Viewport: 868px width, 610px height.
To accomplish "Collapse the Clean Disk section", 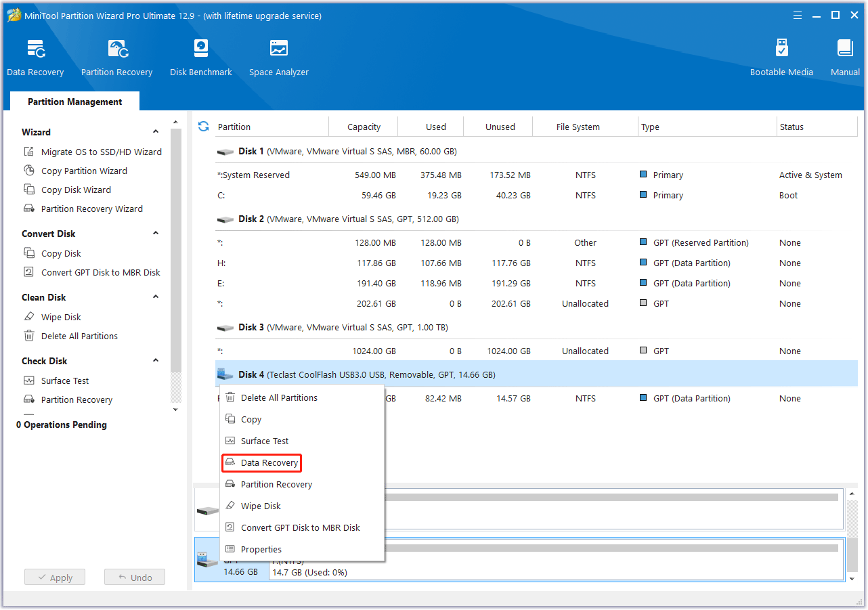I will (x=156, y=297).
